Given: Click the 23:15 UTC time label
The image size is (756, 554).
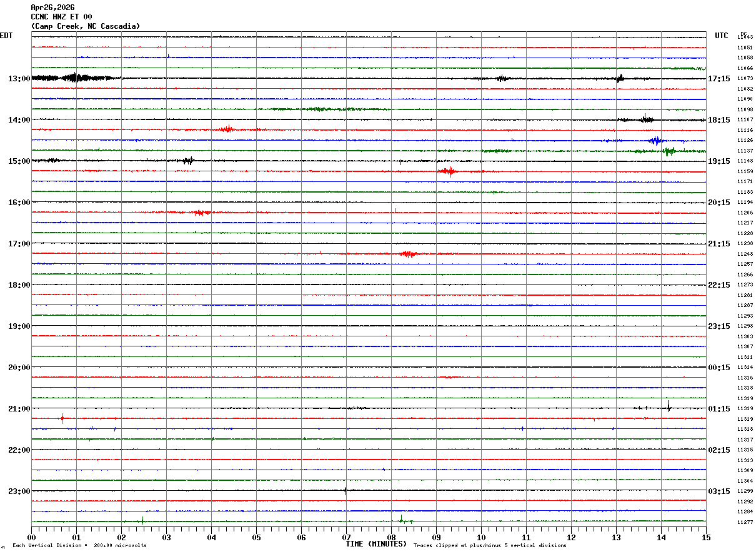Looking at the screenshot, I should click(x=719, y=326).
